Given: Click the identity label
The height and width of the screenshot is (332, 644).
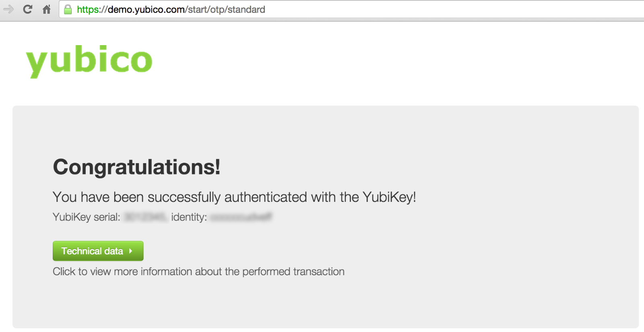Looking at the screenshot, I should tap(189, 217).
